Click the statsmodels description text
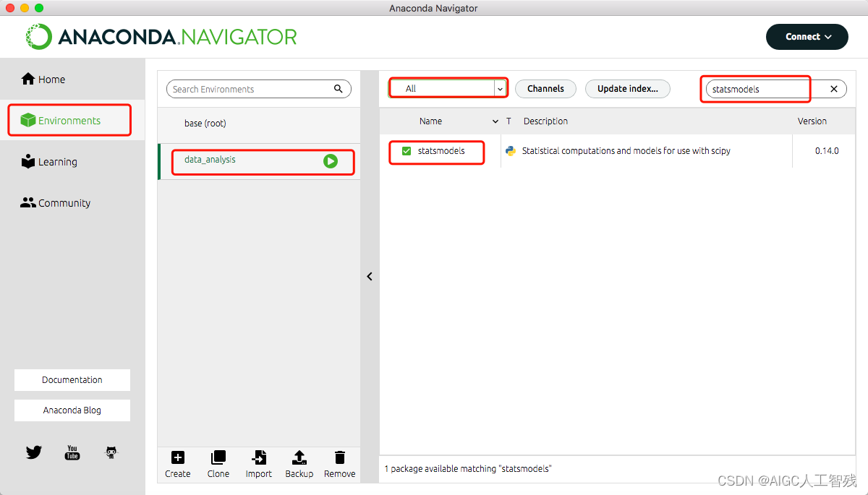The height and width of the screenshot is (495, 868). (626, 151)
